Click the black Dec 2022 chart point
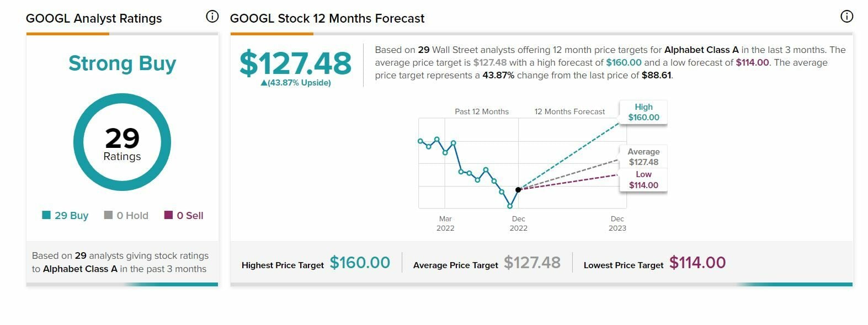 click(518, 190)
